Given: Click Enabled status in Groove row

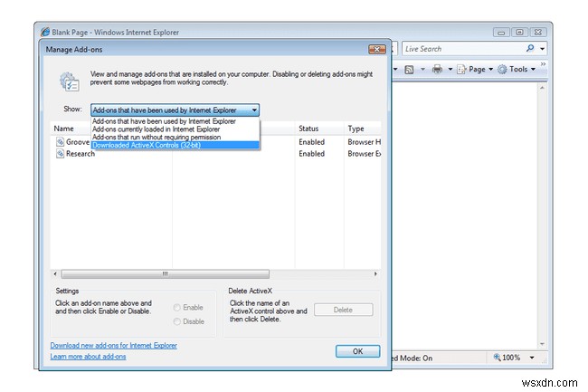Looking at the screenshot, I should coord(311,142).
